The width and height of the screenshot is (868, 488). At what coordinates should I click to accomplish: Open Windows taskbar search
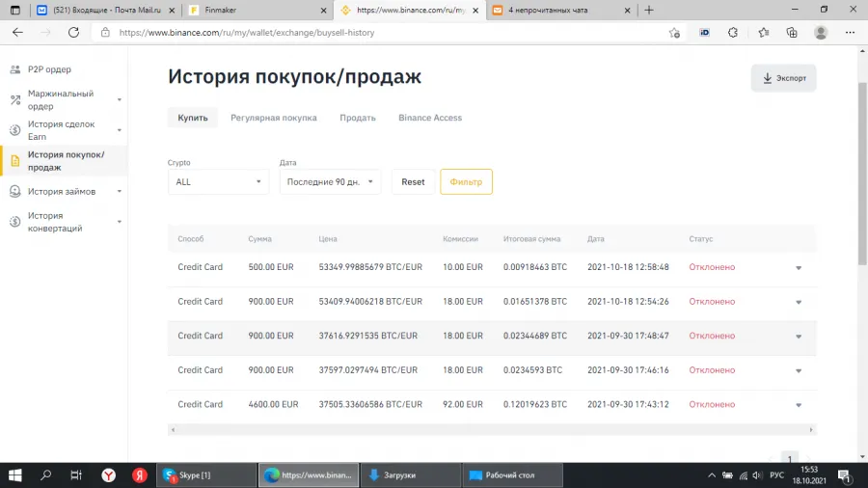tap(46, 475)
